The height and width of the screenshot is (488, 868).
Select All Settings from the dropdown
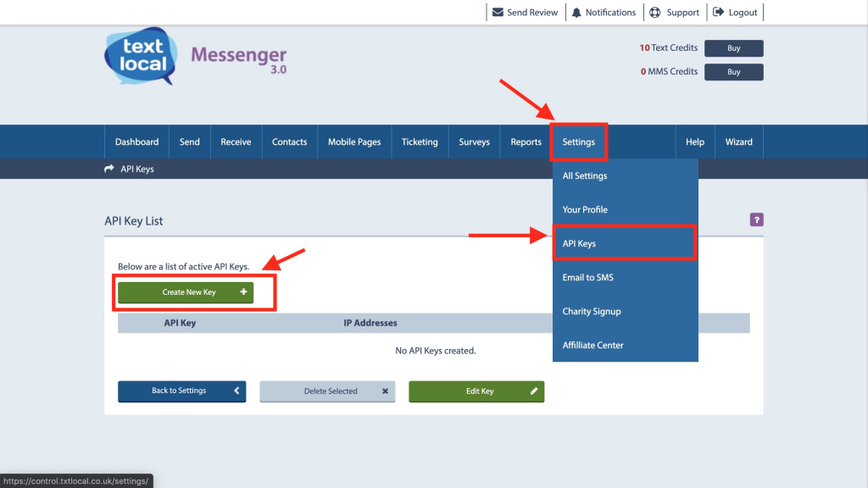625,175
